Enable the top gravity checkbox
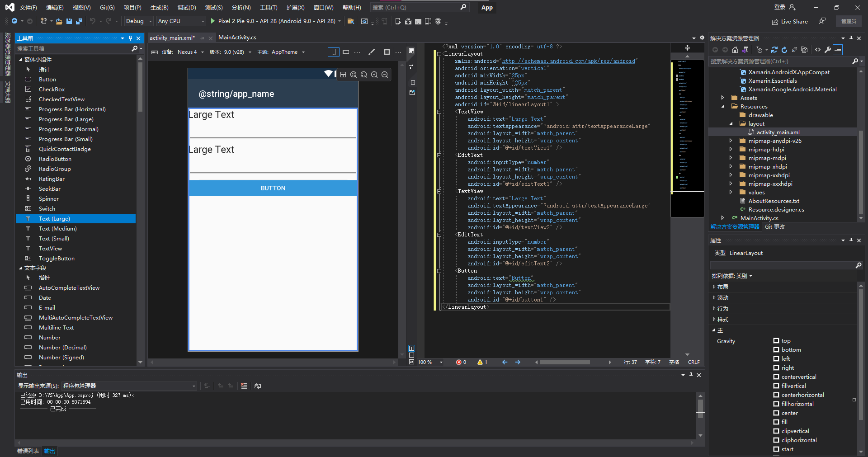 click(776, 340)
